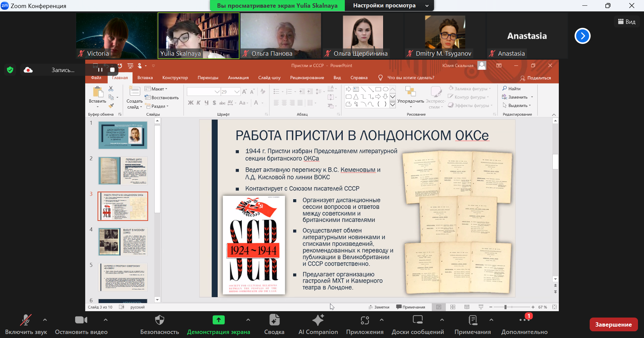Screen dimensions: 644x338
Task: Switch to slide sorter view icon
Action: tap(453, 307)
